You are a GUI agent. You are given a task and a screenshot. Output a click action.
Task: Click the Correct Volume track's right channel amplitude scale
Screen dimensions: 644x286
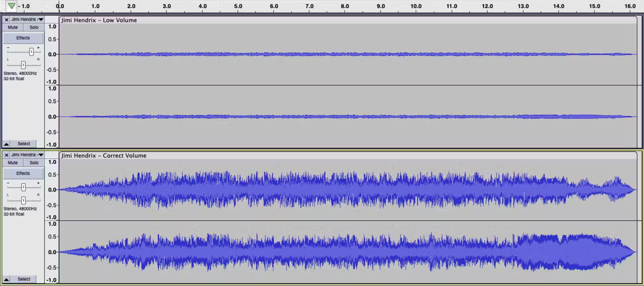click(x=52, y=252)
